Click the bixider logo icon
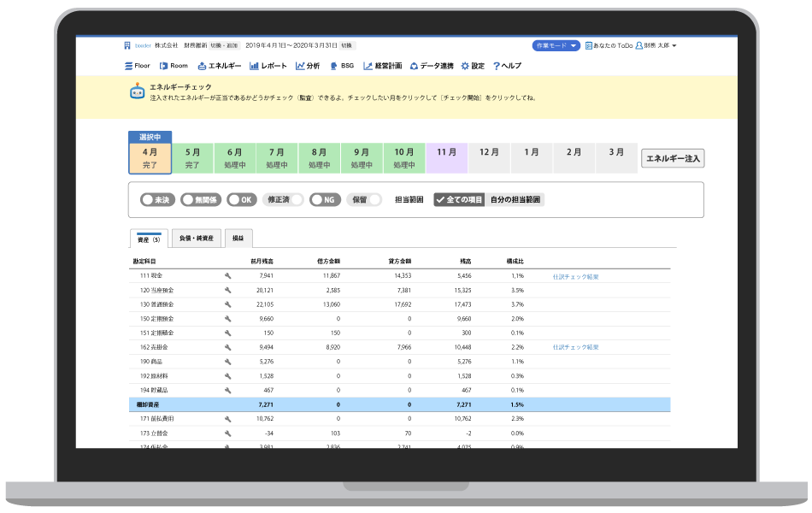This screenshot has height=513, width=812. 127,45
